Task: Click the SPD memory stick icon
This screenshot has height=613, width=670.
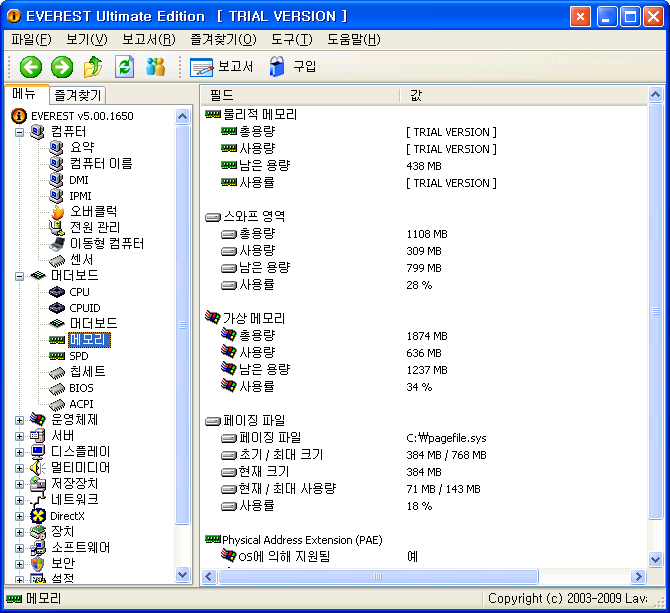Action: coord(57,356)
